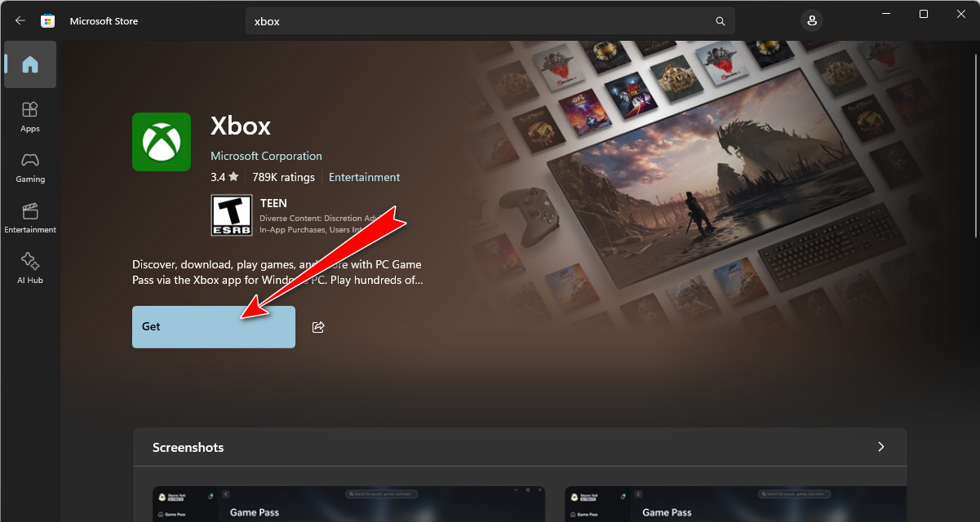
Task: Open Gaming in the sidebar
Action: click(x=30, y=167)
